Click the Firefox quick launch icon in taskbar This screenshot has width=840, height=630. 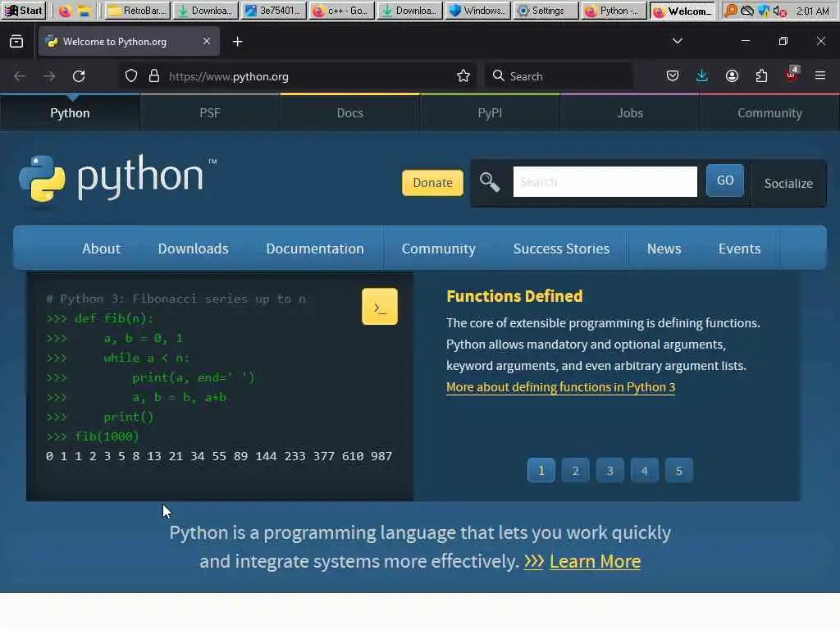[x=65, y=11]
